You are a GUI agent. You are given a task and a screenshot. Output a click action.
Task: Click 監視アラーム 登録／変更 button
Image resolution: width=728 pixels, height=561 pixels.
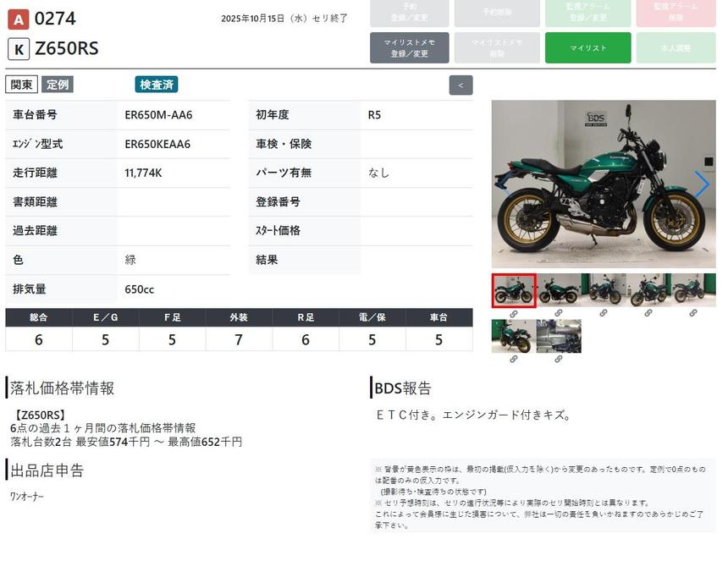587,13
